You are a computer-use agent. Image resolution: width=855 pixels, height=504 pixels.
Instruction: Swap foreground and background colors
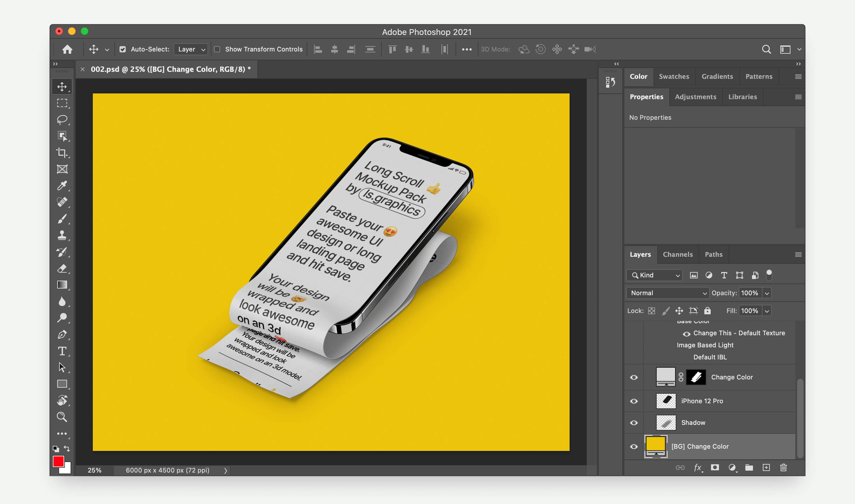[x=67, y=448]
